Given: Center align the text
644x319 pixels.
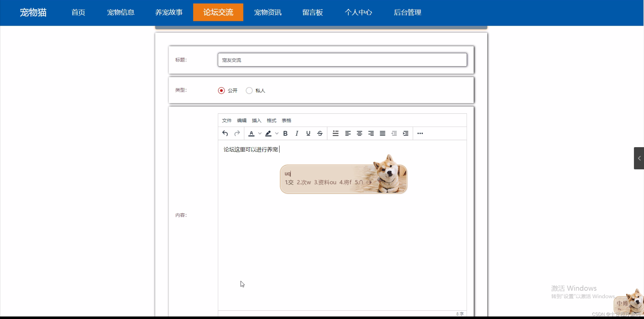Looking at the screenshot, I should 359,133.
